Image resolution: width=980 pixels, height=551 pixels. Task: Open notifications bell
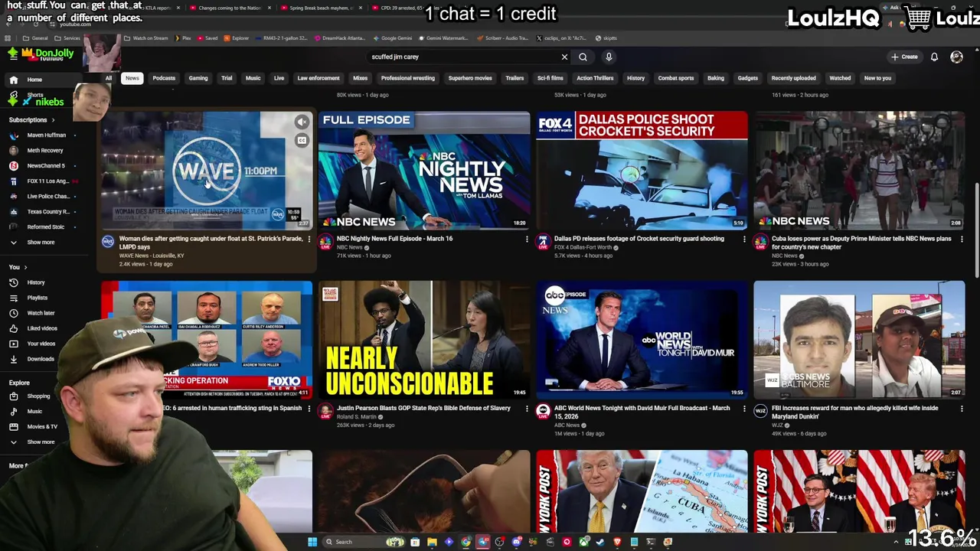(934, 57)
